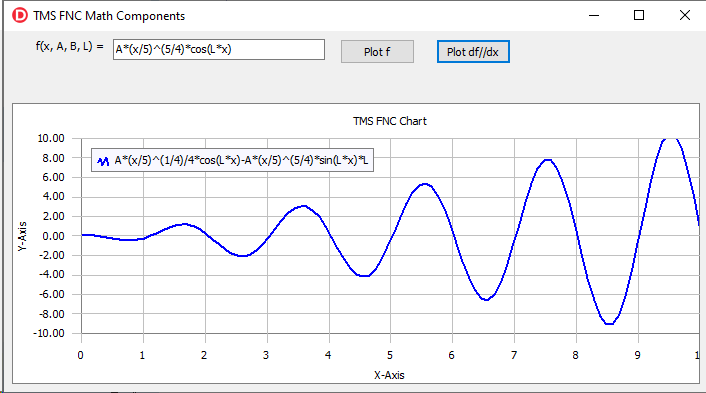Image resolution: width=706 pixels, height=393 pixels.
Task: Maximize the TMS FNC Math Components window
Action: pos(638,15)
